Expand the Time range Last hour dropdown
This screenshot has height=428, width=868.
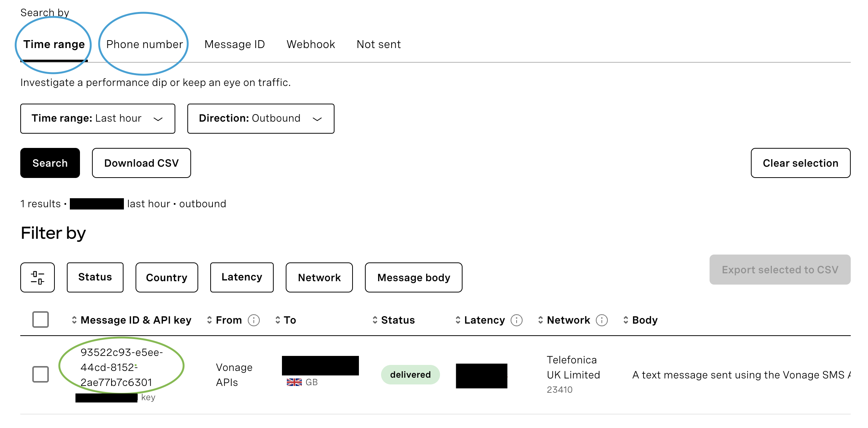click(x=98, y=119)
